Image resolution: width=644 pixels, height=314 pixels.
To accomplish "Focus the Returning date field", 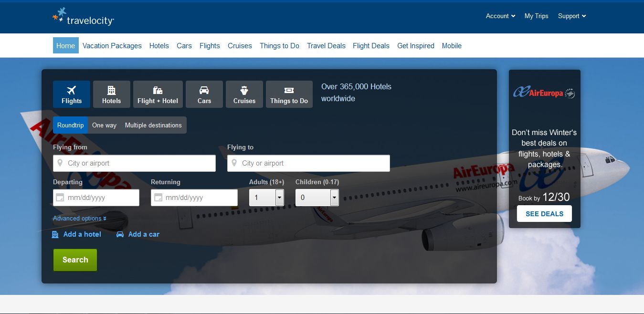I will coord(194,198).
